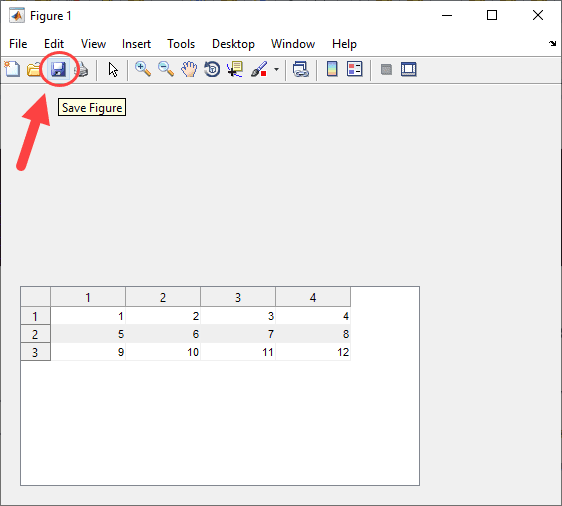The height and width of the screenshot is (506, 562).
Task: Select column header 1 in the table
Action: tap(88, 297)
